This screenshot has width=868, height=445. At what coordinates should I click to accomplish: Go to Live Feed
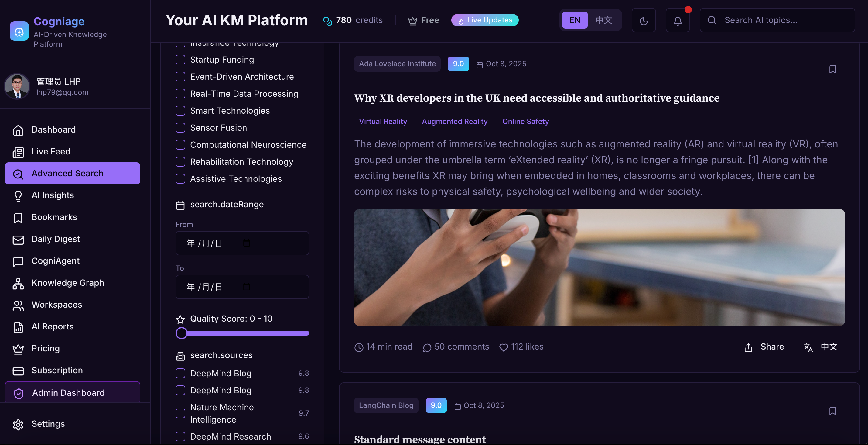point(73,151)
